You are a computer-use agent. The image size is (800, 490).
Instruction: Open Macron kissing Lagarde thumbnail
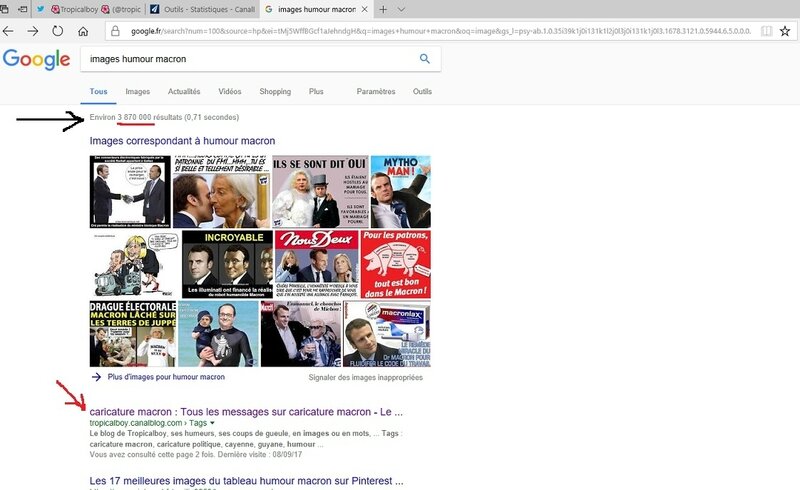(x=222, y=191)
